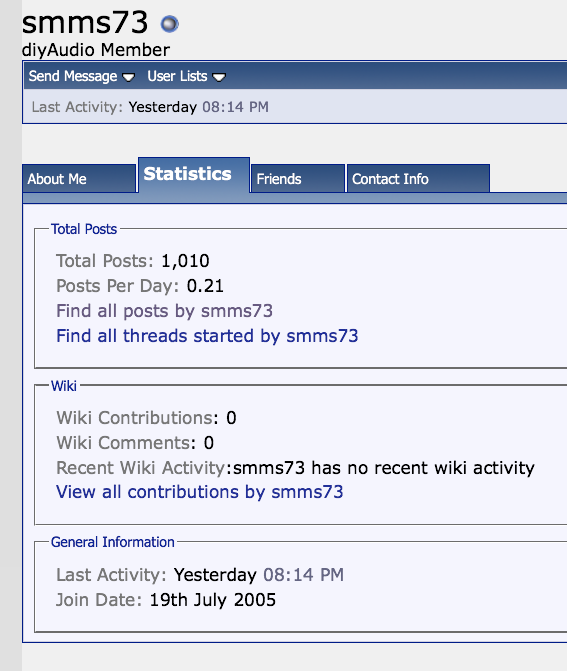Click the arrow icon next to Send Message

tap(128, 77)
